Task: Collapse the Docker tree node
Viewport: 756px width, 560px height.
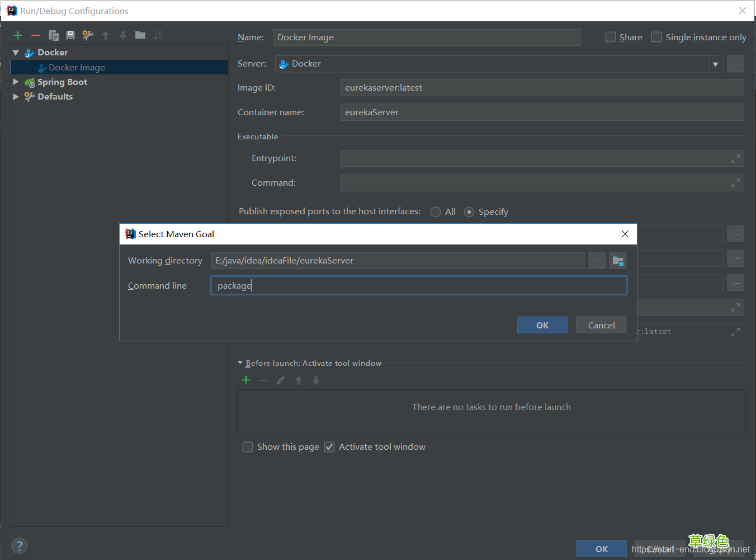Action: (x=16, y=53)
